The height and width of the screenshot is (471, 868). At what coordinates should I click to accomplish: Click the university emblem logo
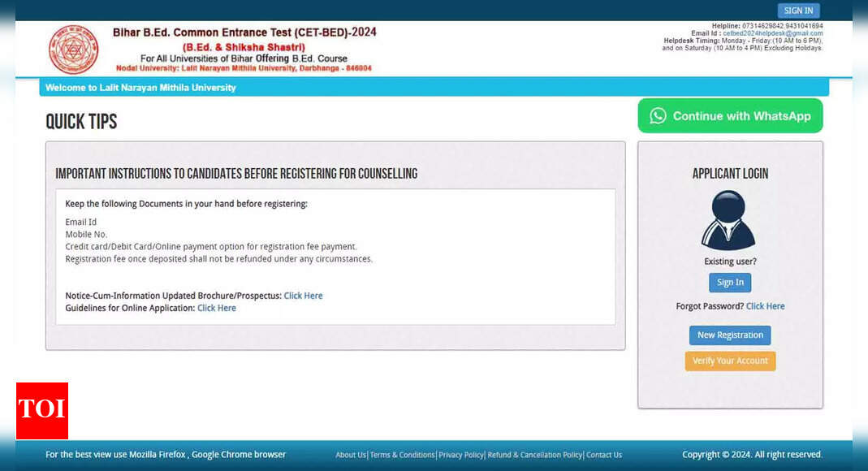73,49
